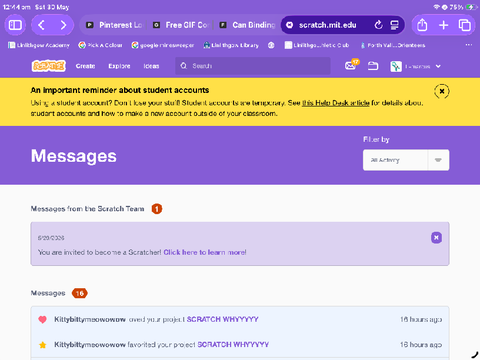
Task: Open the My Stuff folder icon
Action: pos(373,66)
